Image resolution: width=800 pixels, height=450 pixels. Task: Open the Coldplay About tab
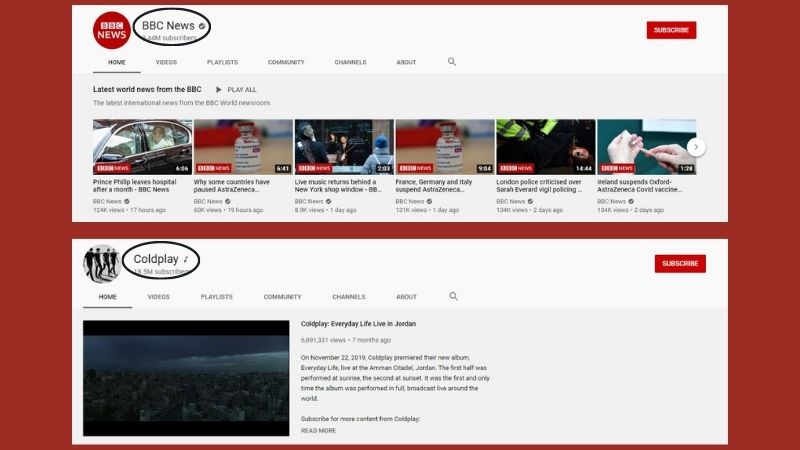[x=407, y=296]
